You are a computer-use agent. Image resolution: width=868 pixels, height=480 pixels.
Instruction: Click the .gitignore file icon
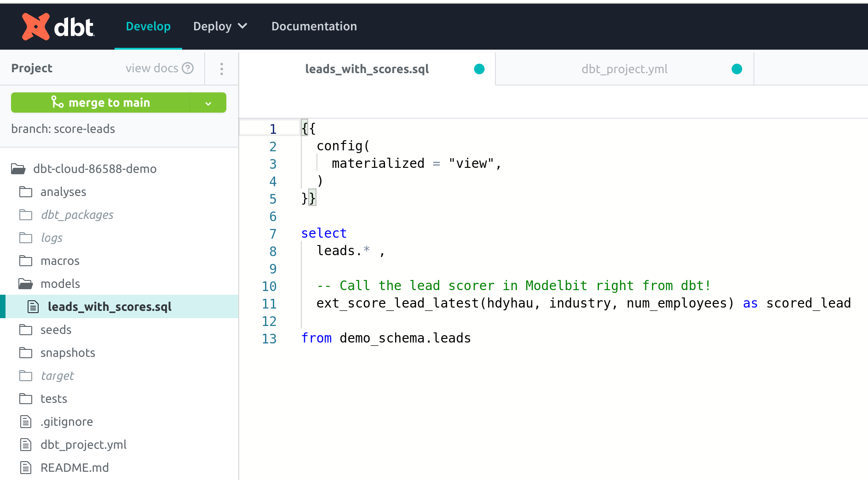point(25,422)
